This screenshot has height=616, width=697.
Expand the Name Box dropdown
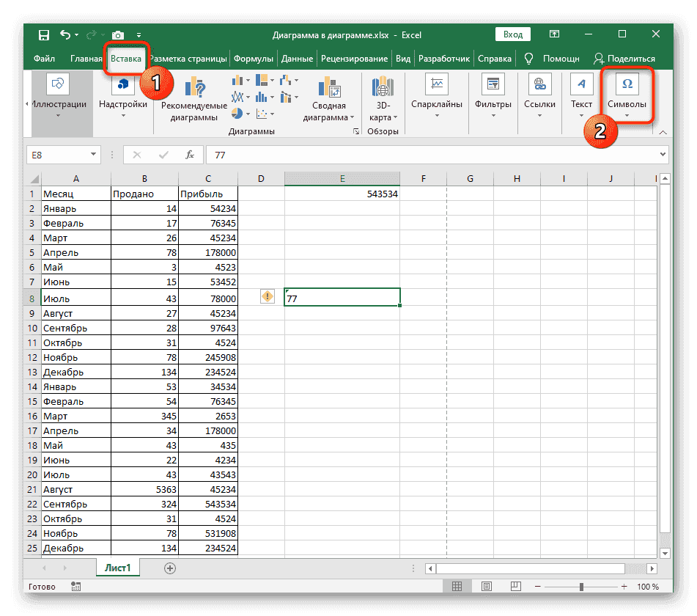tap(93, 155)
